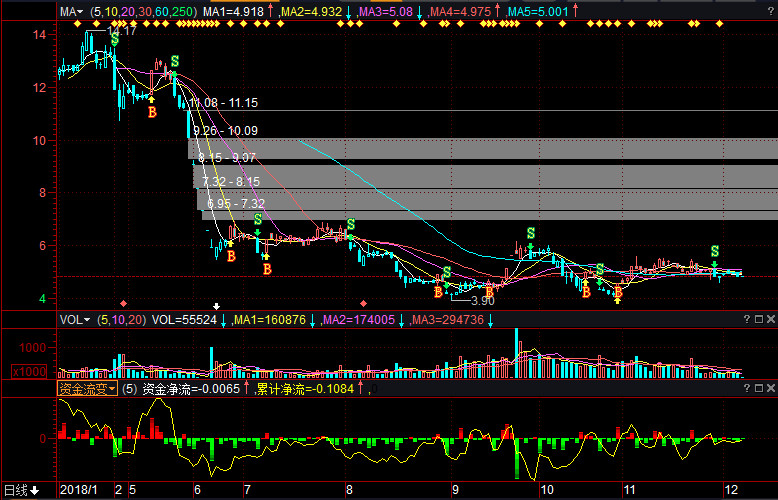Click the help icon in the 资金流变 panel

(x=746, y=387)
